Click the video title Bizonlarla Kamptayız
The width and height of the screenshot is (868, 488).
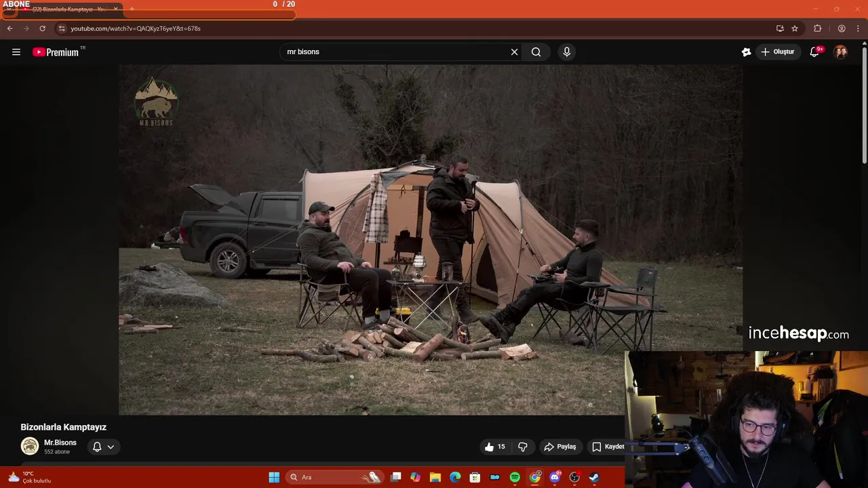point(64,427)
